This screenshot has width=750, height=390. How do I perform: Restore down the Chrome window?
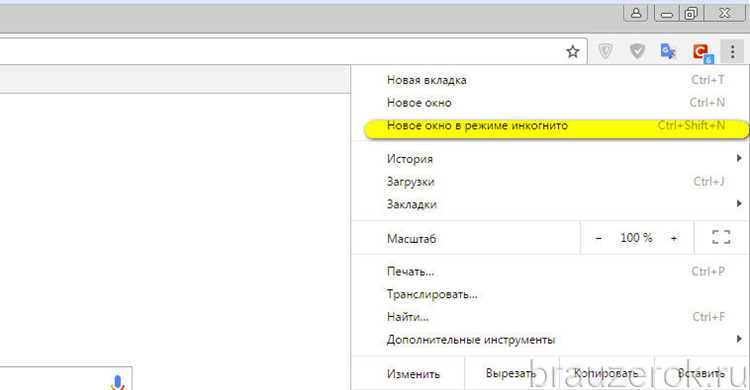click(x=691, y=13)
